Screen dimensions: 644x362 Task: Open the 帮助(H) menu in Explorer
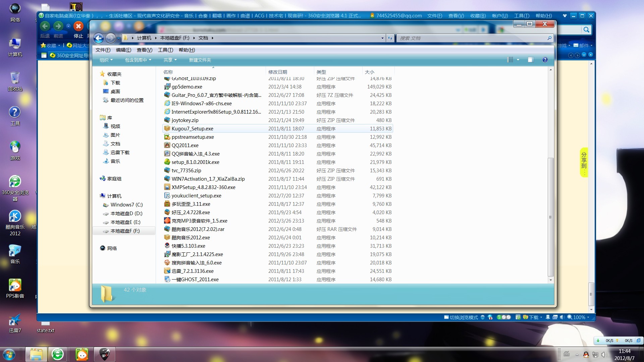pos(187,50)
